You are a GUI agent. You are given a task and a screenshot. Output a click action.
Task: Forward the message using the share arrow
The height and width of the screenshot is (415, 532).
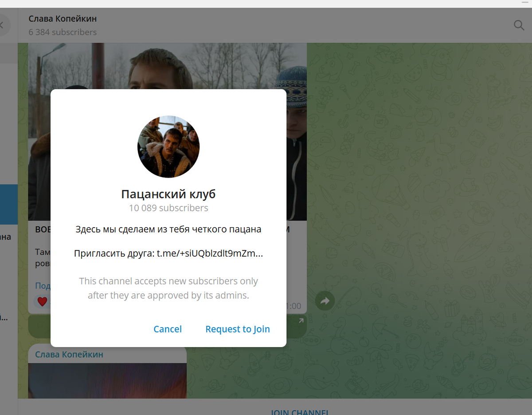pos(325,300)
